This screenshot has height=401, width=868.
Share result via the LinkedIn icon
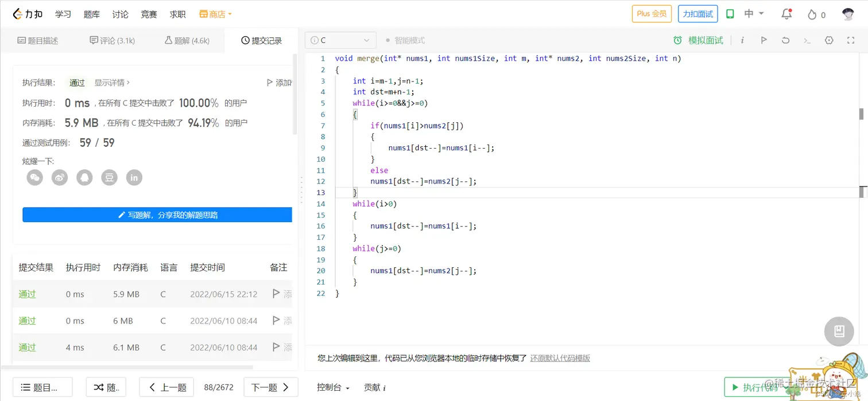pos(134,177)
